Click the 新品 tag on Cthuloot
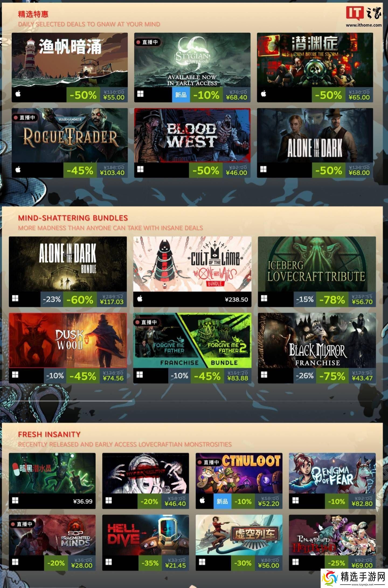The image size is (388, 588). click(x=222, y=501)
